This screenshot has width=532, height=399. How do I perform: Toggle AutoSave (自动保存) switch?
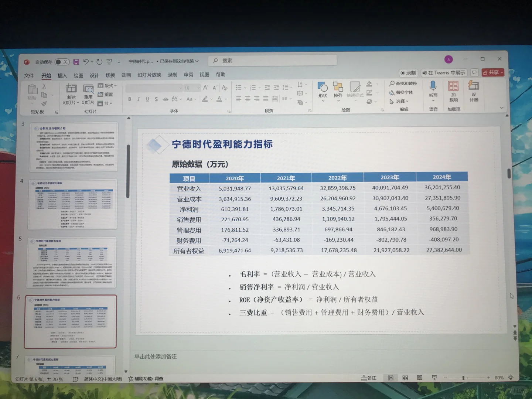pyautogui.click(x=62, y=62)
